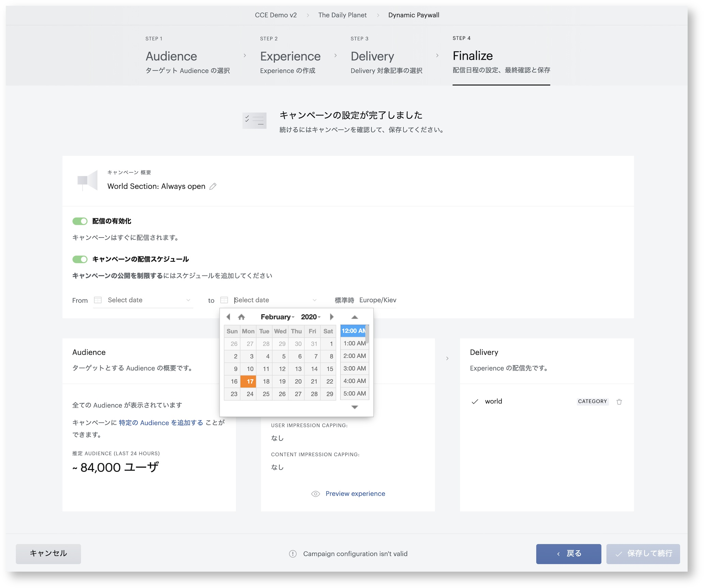This screenshot has width=704, height=588.
Task: Click the From date calendar icon
Action: [98, 300]
